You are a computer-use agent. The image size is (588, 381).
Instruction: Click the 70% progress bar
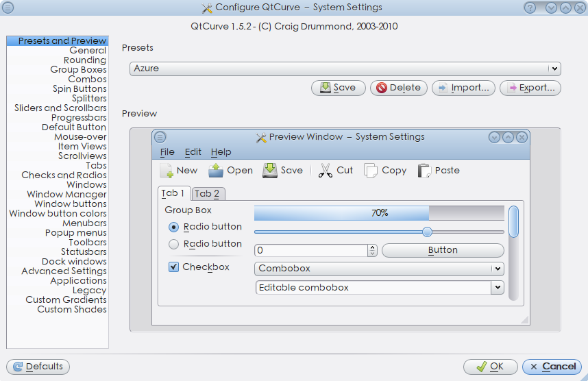379,213
